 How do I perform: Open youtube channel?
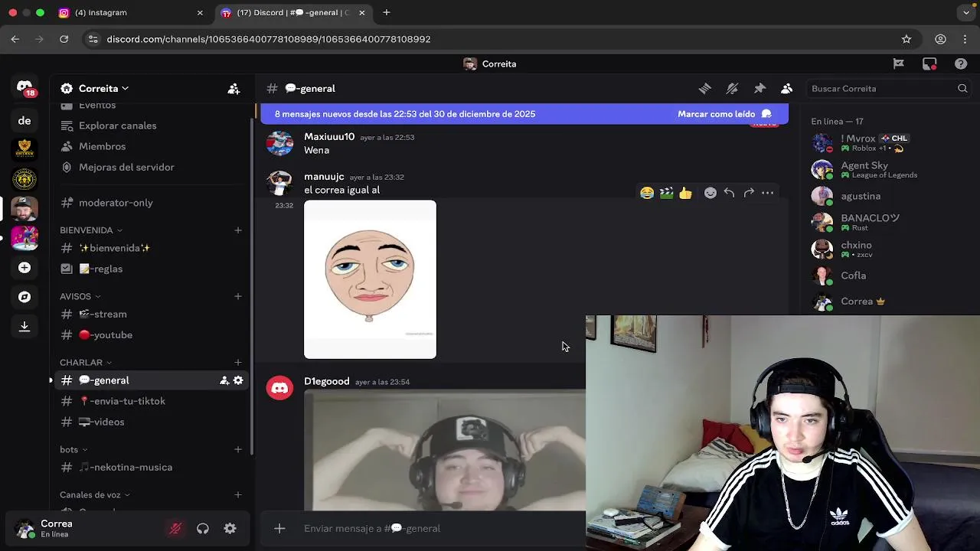[x=150, y=334]
